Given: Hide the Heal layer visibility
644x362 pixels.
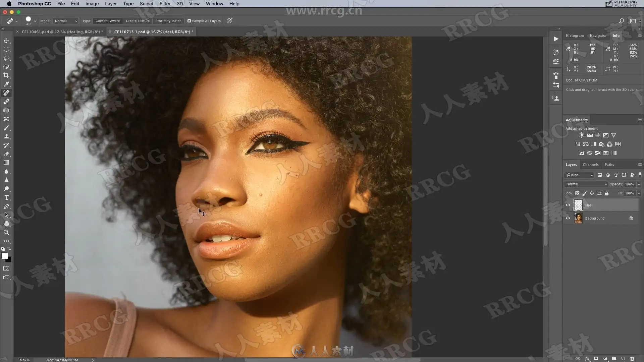Looking at the screenshot, I should click(x=568, y=205).
